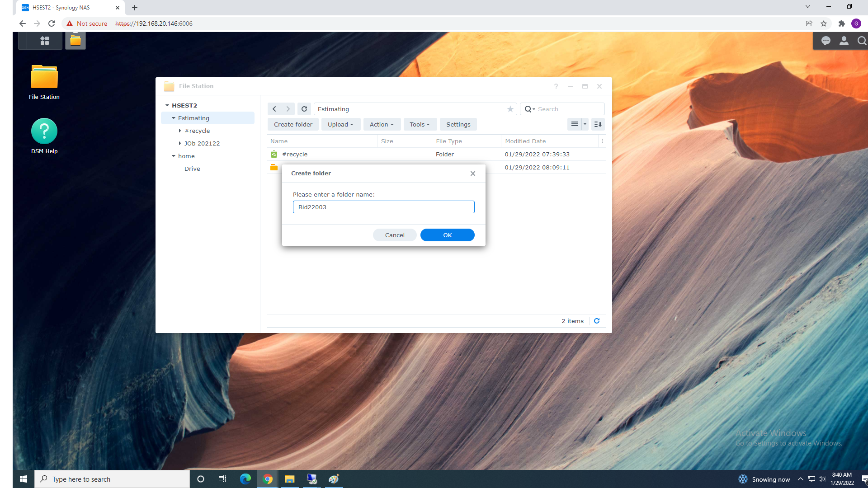Click the user options person icon
This screenshot has height=488, width=868.
[844, 41]
